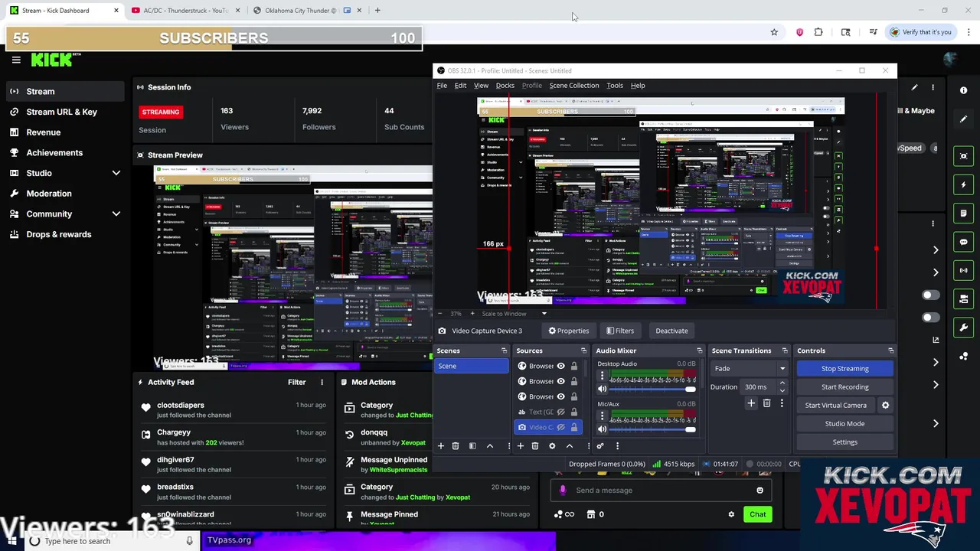This screenshot has height=551, width=980.
Task: Open virtual camera settings gear icon
Action: click(x=885, y=405)
